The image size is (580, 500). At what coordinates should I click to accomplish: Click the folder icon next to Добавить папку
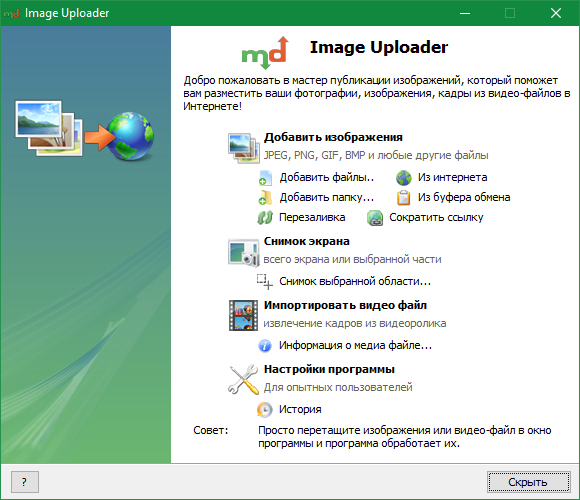(x=265, y=197)
